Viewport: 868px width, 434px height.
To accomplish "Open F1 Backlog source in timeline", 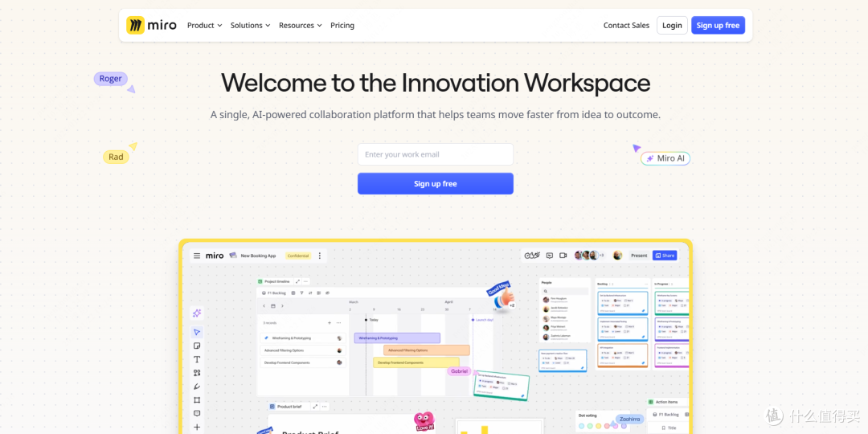I will [x=273, y=293].
